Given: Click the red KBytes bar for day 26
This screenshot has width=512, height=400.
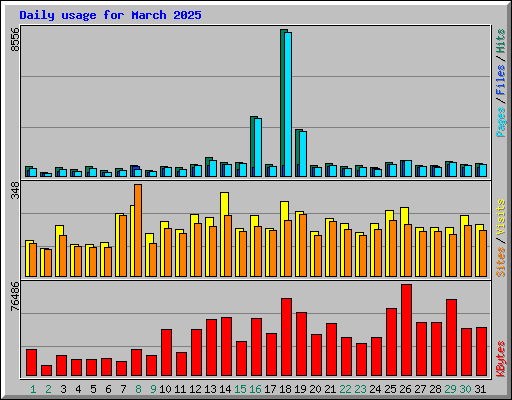Looking at the screenshot, I should point(406,330).
